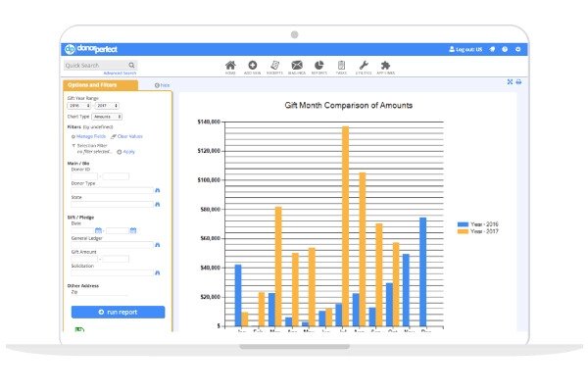Open the help question mark icon
Screen dimensions: 588x392
pos(505,49)
